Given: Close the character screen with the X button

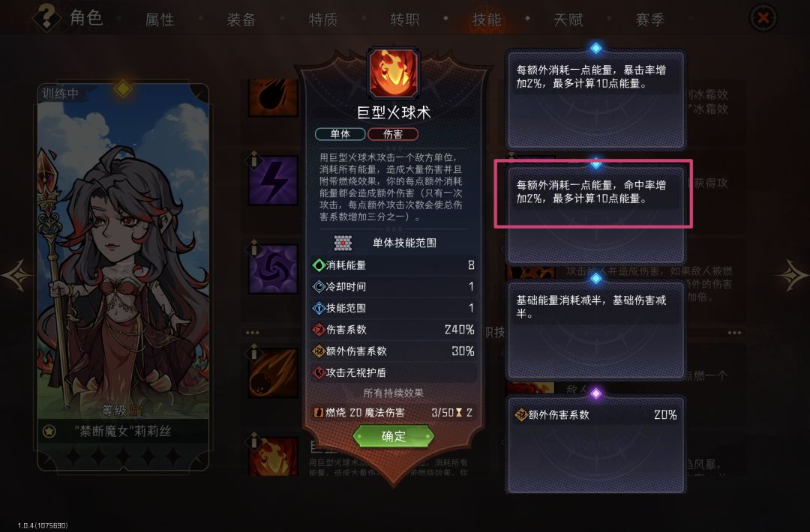Looking at the screenshot, I should (763, 18).
